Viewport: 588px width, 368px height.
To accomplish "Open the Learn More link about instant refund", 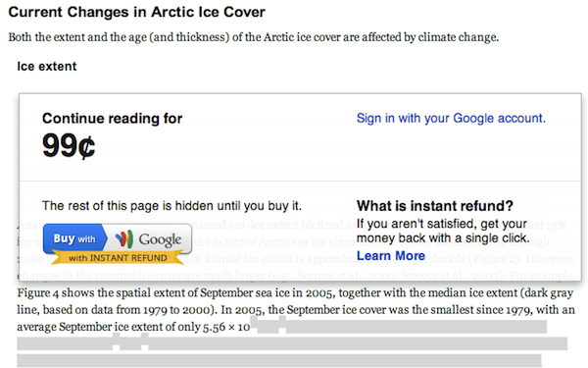I will (x=391, y=256).
